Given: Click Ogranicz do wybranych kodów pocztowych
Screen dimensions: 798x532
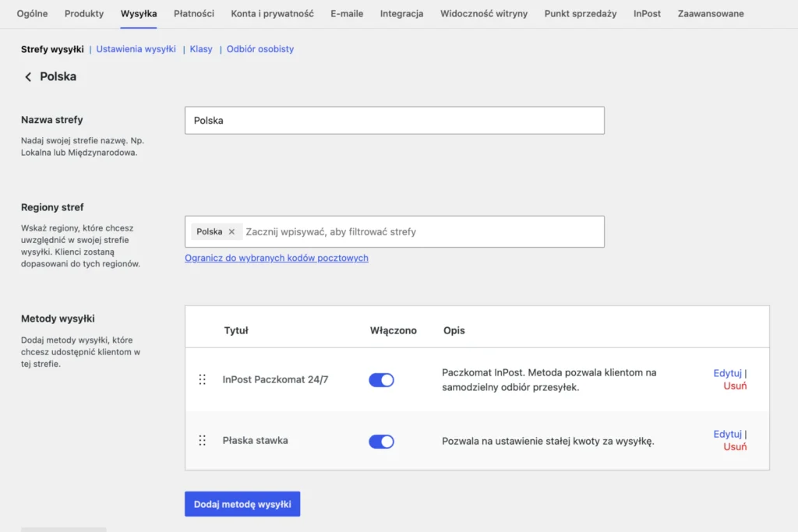Looking at the screenshot, I should [x=277, y=258].
